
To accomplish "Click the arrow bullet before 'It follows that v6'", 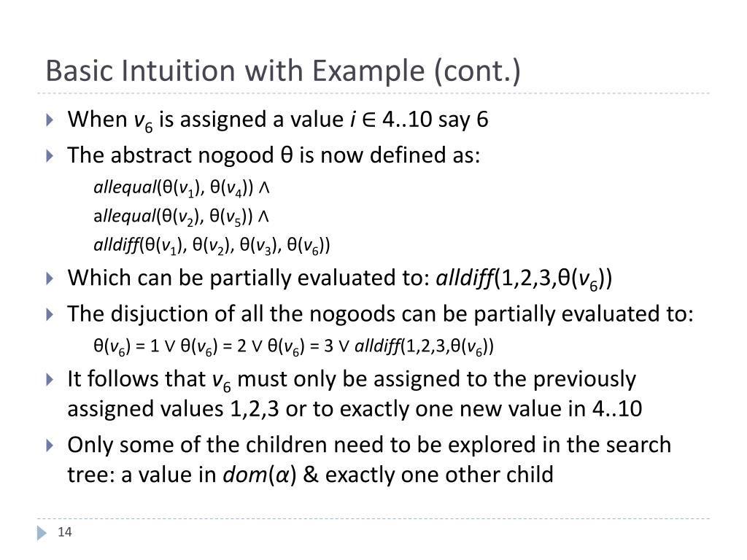I will tap(50, 379).
